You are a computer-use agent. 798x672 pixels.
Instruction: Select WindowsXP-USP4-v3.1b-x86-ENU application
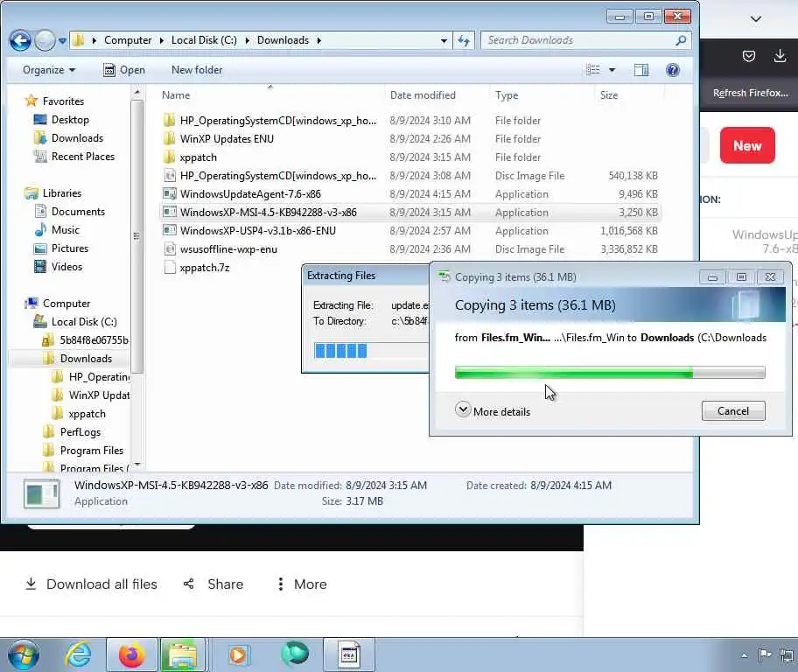click(x=257, y=231)
